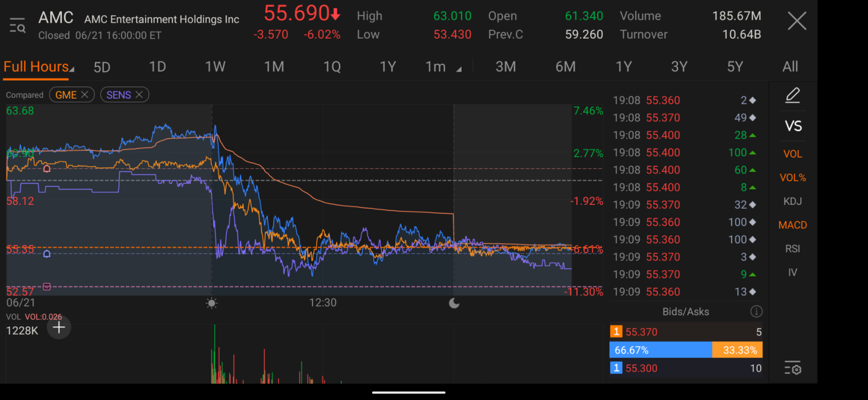Tap the Prev.C 59.260 value
The height and width of the screenshot is (400, 868).
point(584,35)
